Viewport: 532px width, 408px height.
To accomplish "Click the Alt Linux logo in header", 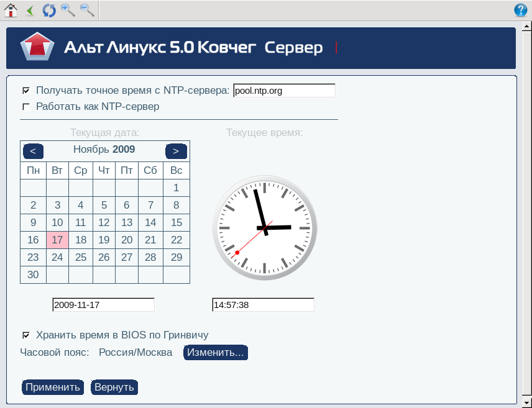I will click(38, 48).
